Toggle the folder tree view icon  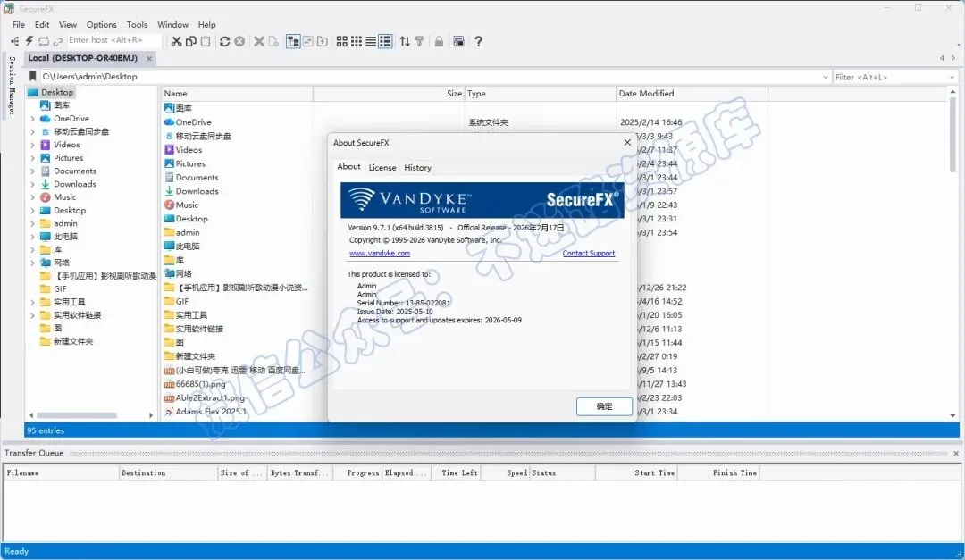pos(294,41)
